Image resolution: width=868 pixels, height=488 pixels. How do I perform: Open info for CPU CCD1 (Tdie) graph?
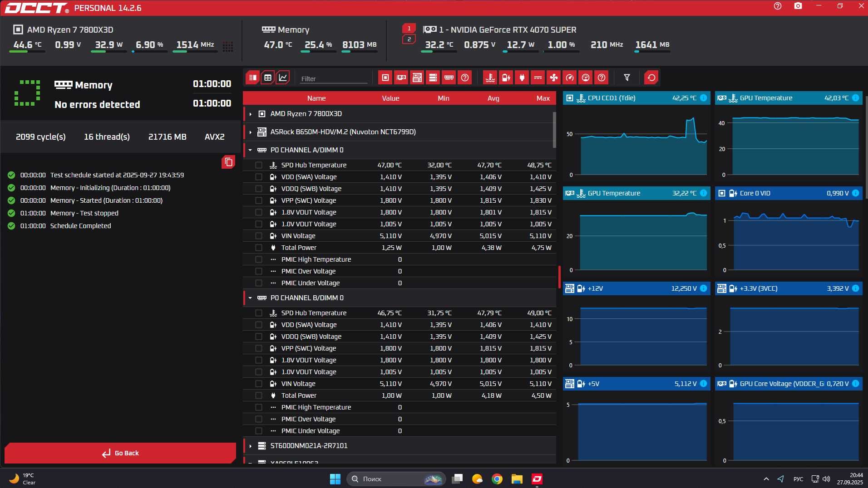[703, 98]
